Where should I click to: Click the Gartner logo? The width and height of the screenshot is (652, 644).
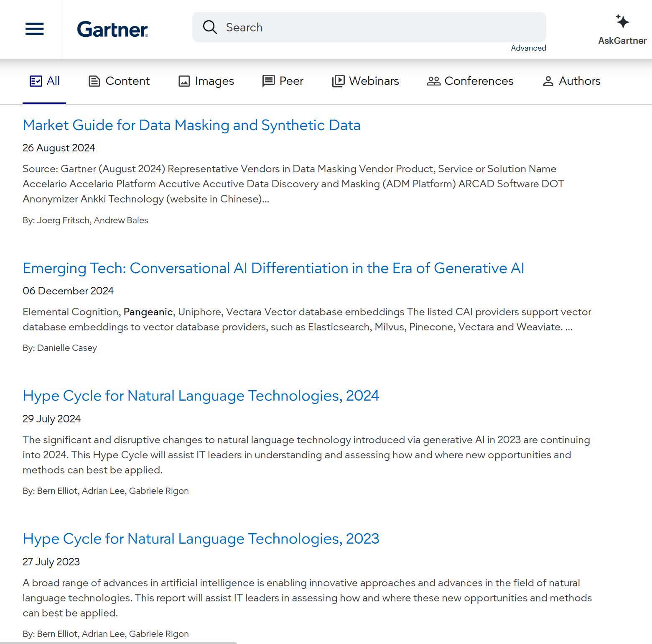click(x=112, y=29)
